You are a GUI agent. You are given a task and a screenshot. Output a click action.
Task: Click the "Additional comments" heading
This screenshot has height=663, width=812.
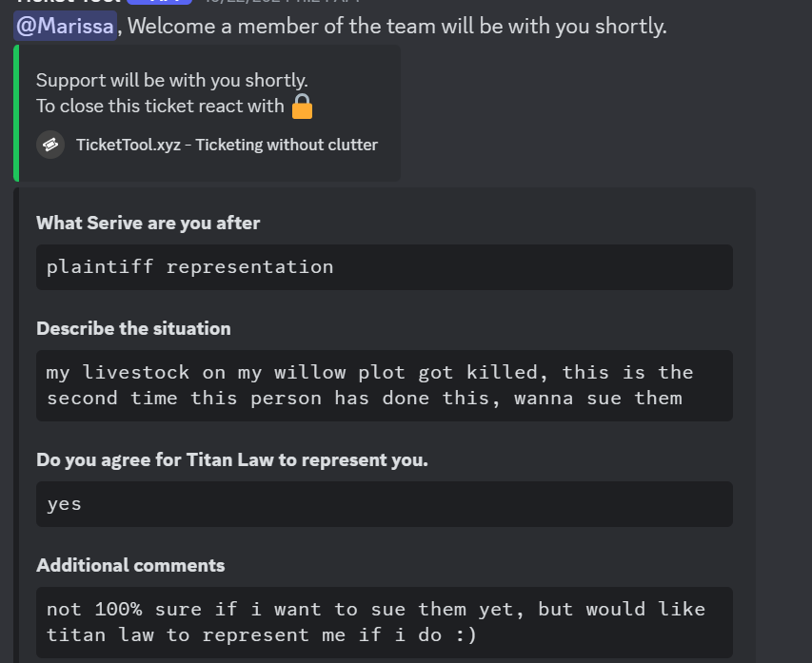(x=130, y=566)
